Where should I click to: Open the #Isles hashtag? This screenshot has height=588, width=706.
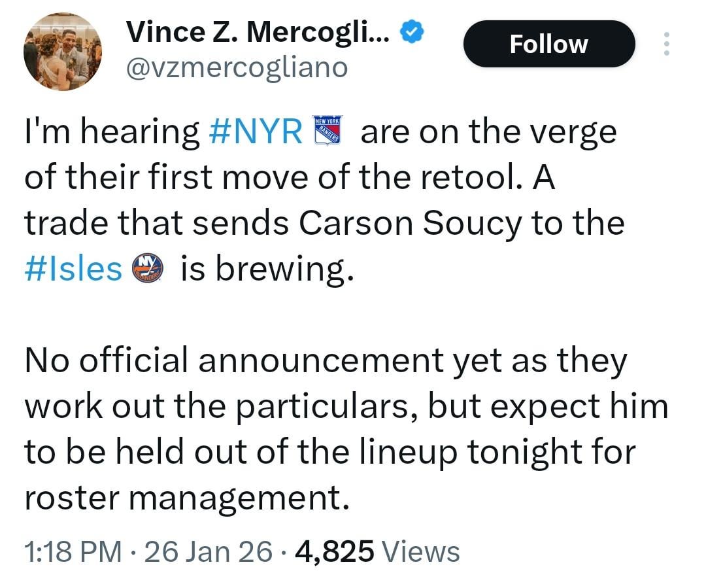pyautogui.click(x=72, y=268)
